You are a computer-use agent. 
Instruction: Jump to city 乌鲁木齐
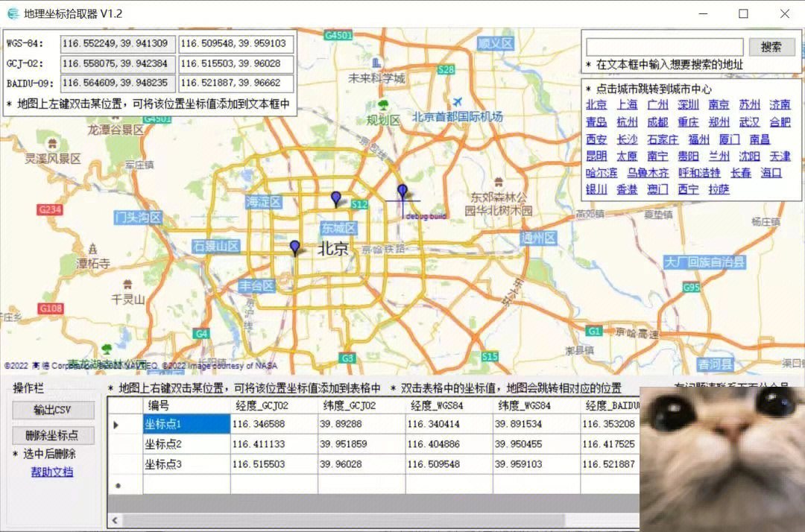point(648,173)
